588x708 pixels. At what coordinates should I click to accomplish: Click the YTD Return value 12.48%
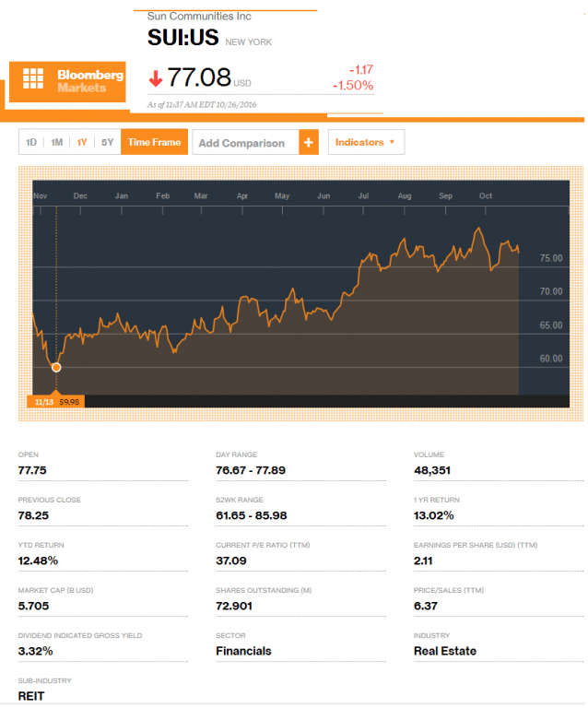tap(38, 560)
